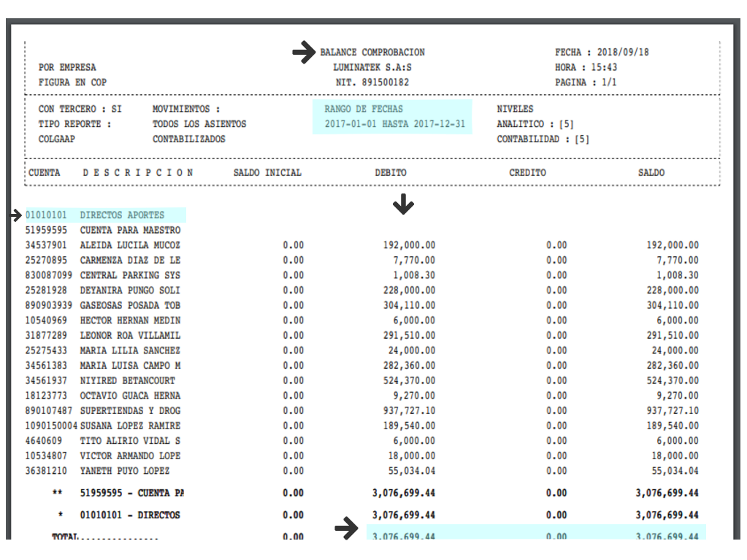Viewport: 747px width, 560px height.
Task: Select the highlighted DIRECTOS APORTES account row
Action: [x=106, y=215]
